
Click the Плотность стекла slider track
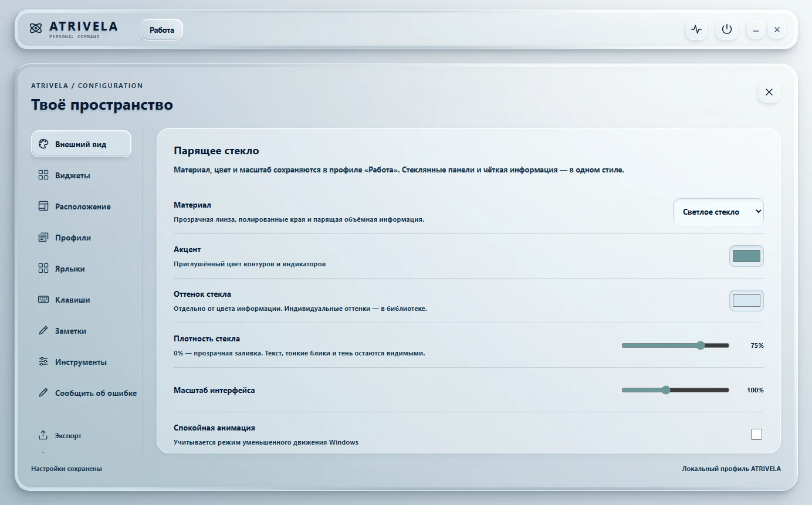pyautogui.click(x=675, y=345)
